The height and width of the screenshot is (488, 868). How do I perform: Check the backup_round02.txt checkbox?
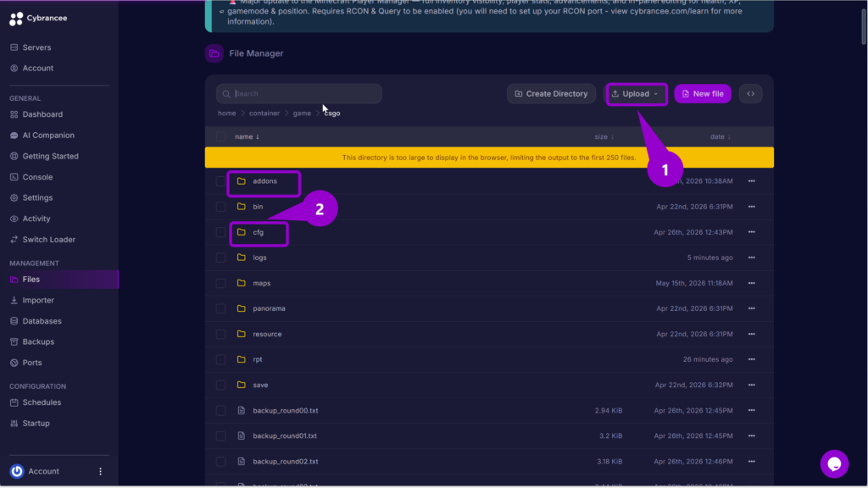[x=221, y=462]
